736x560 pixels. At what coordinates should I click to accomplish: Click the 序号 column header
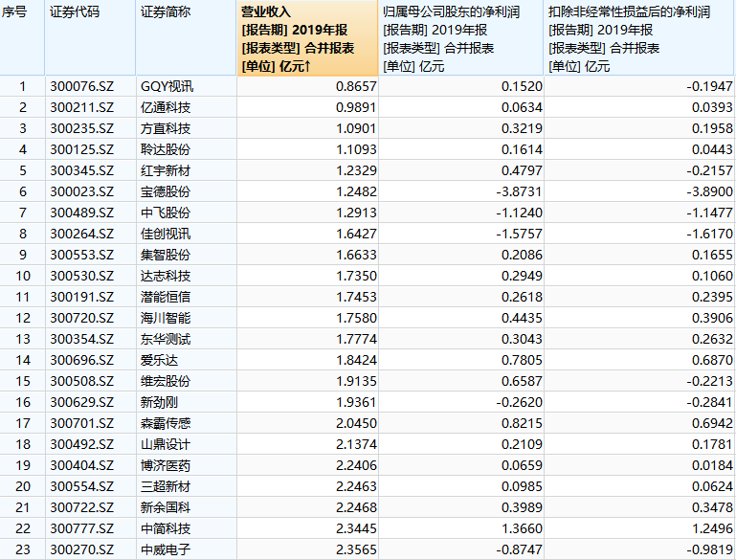tap(22, 38)
